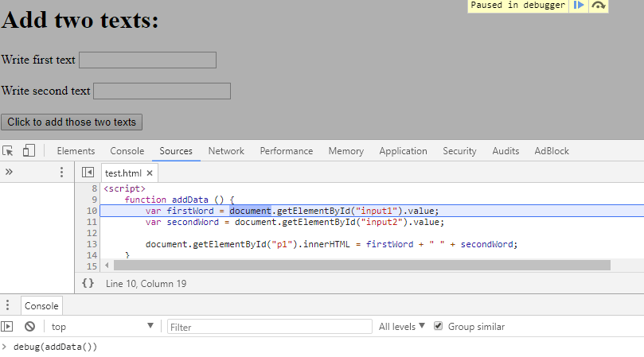Click the console Filter input field
Image resolution: width=644 pixels, height=357 pixels.
pos(269,327)
